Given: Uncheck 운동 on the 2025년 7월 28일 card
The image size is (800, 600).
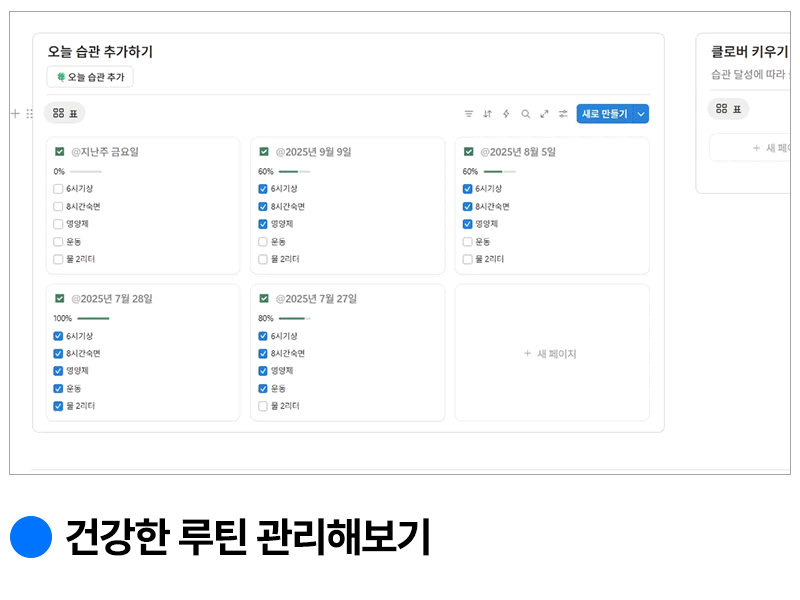Looking at the screenshot, I should pos(58,389).
